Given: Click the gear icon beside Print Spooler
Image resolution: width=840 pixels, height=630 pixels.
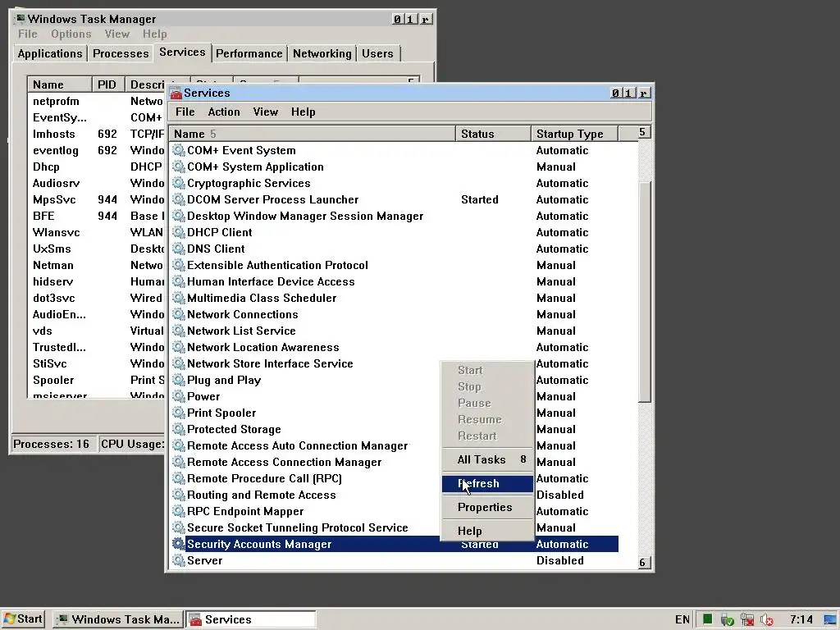Looking at the screenshot, I should (178, 413).
